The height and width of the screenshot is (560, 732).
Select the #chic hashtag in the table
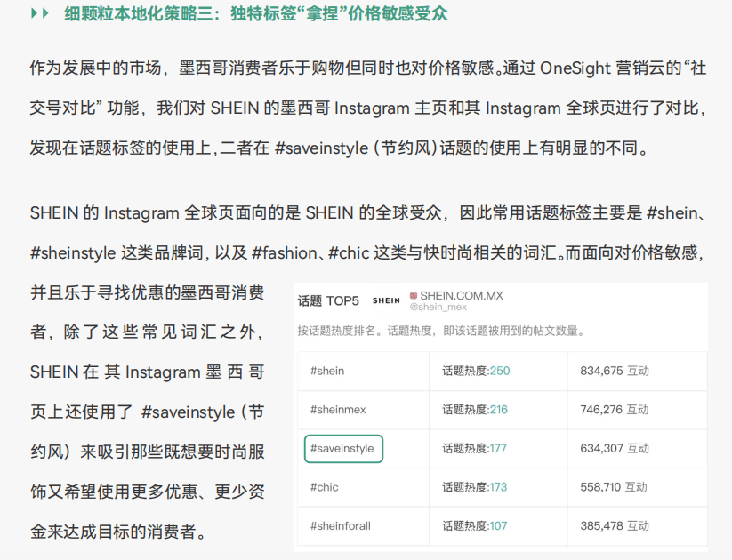tap(325, 487)
